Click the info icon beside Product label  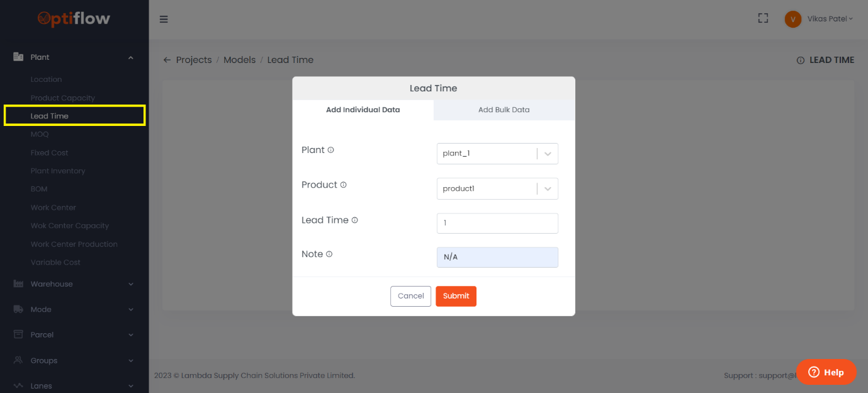point(344,185)
